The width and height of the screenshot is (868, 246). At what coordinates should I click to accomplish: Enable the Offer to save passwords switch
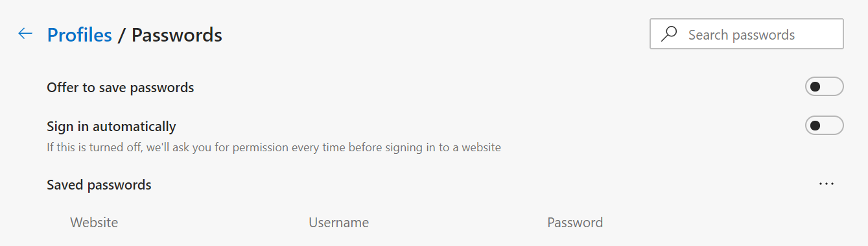pyautogui.click(x=824, y=86)
